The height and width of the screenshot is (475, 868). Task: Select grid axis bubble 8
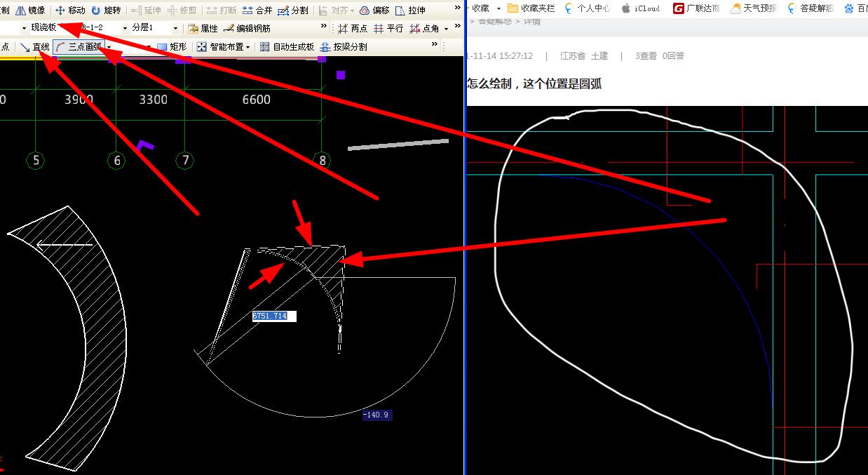point(322,161)
